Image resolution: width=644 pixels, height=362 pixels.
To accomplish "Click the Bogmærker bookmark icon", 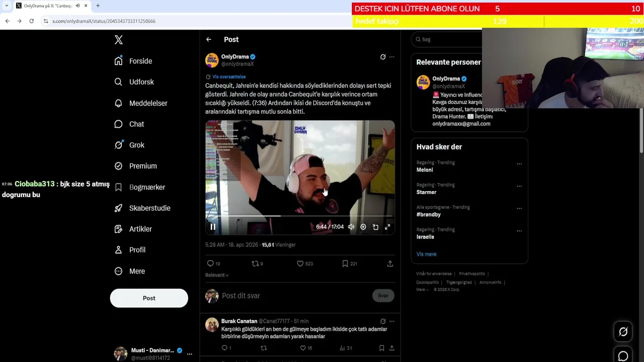I will [x=118, y=187].
